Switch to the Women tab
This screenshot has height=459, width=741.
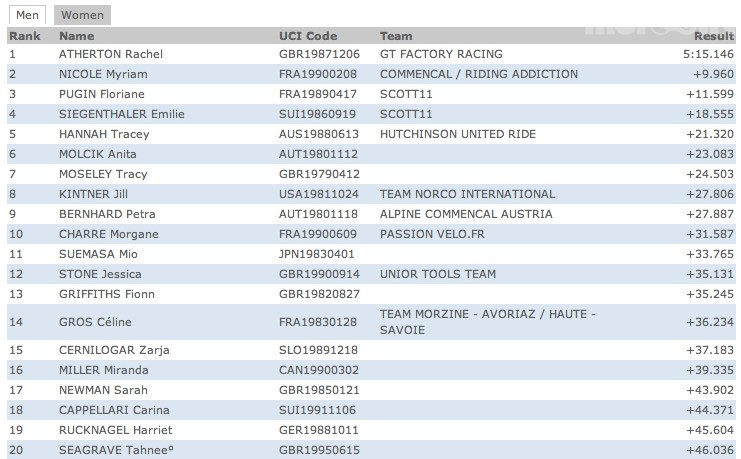[81, 15]
